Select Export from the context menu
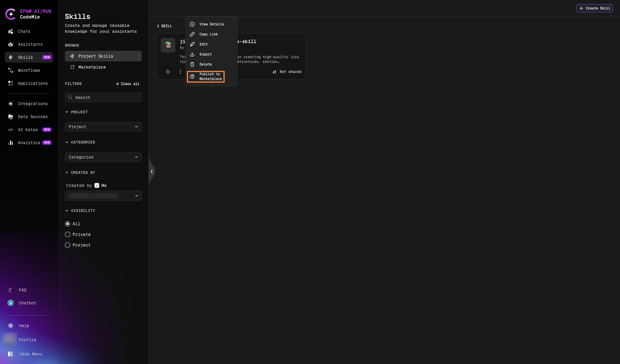 [205, 54]
